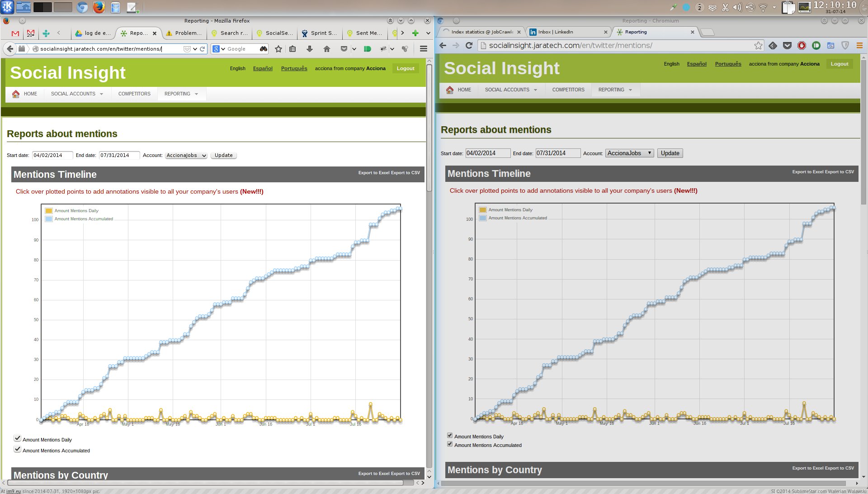
Task: Uncheck Amount Mentions Accumulated in Firefox
Action: [17, 449]
